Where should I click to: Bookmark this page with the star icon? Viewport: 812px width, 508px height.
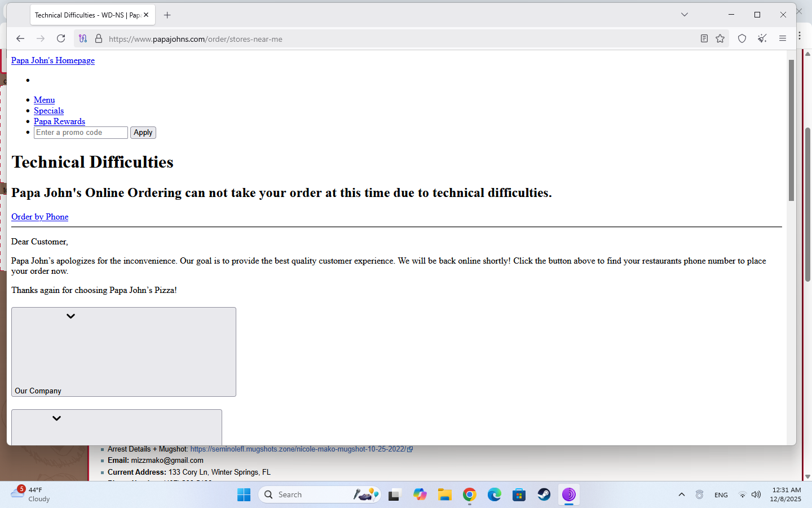720,38
